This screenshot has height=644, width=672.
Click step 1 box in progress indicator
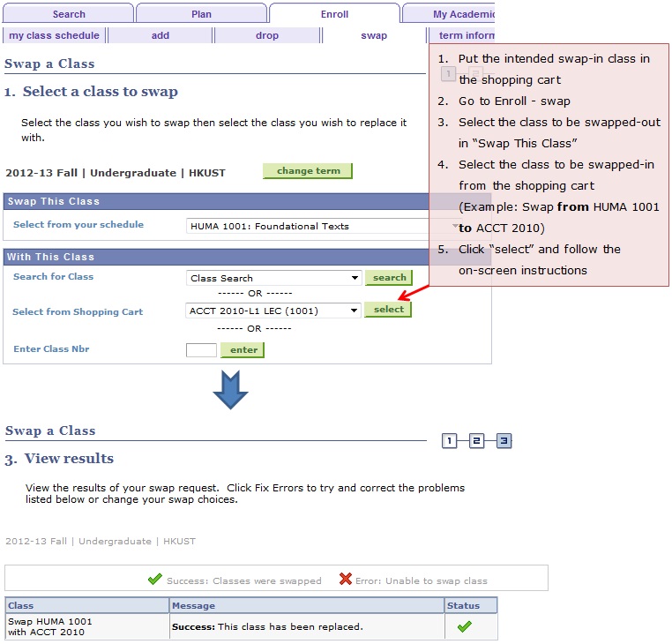[450, 441]
